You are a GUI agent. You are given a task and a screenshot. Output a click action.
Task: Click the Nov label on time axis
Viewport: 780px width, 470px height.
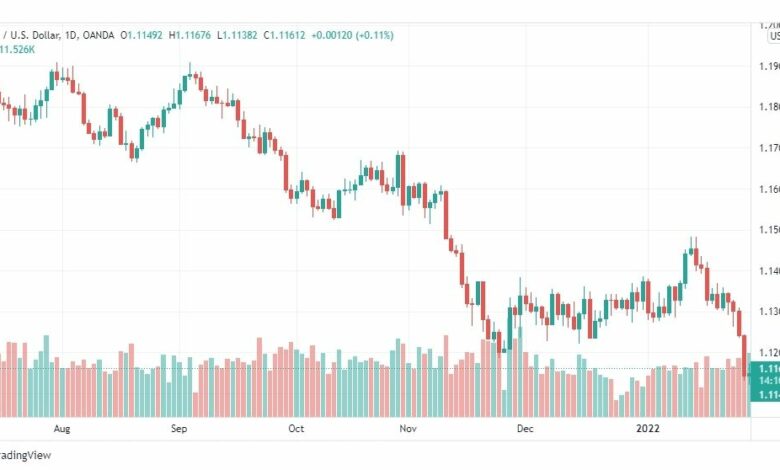408,429
